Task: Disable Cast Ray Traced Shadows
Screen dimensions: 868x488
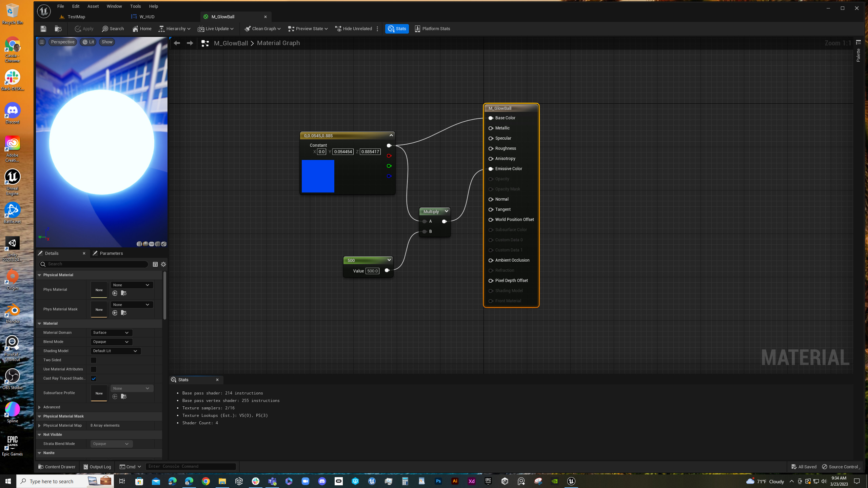Action: [94, 378]
